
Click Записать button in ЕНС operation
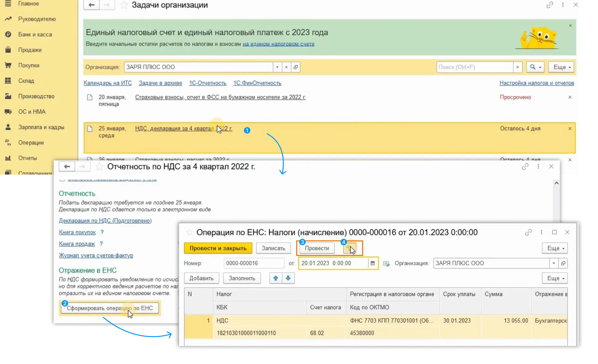coord(273,248)
